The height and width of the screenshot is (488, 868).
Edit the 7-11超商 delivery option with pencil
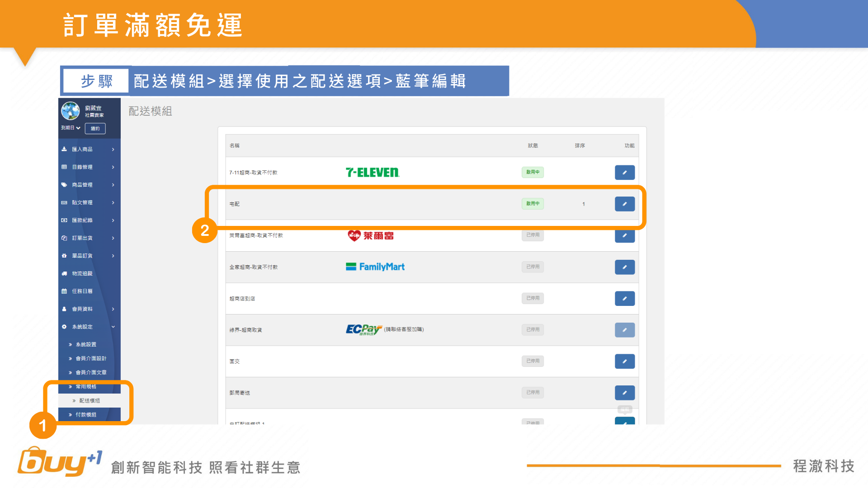[x=624, y=172]
